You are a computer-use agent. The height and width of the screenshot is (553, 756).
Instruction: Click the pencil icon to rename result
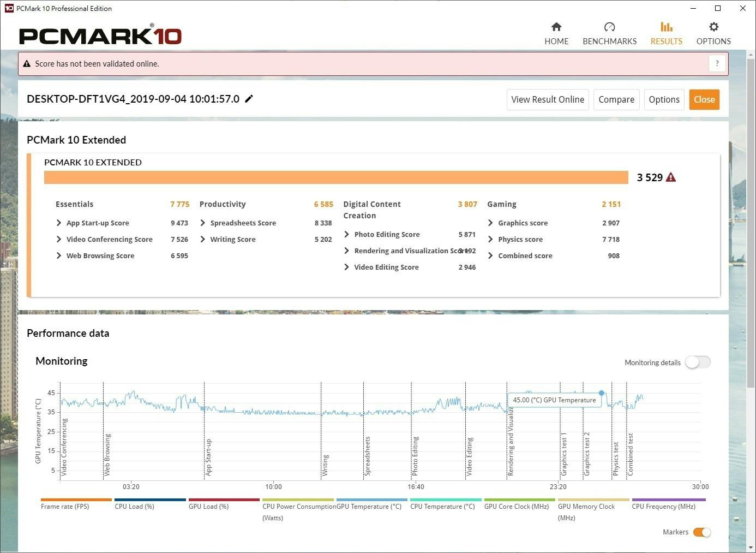pyautogui.click(x=249, y=99)
